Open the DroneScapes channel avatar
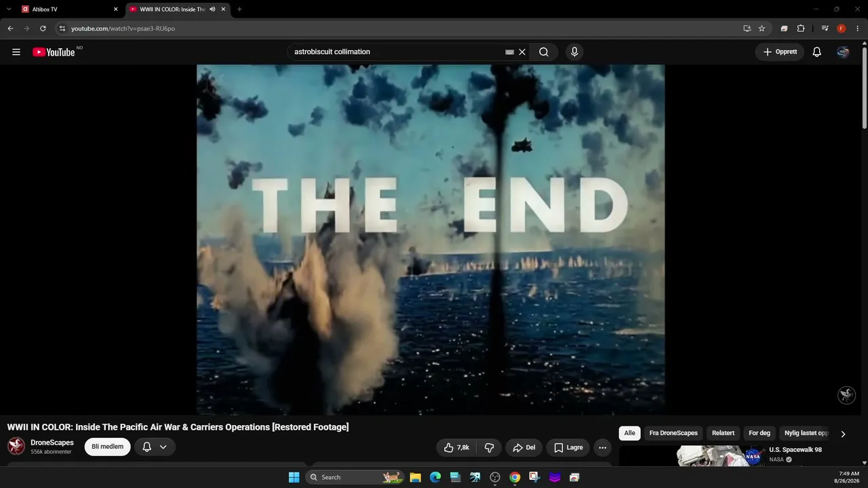This screenshot has height=488, width=868. 16,446
